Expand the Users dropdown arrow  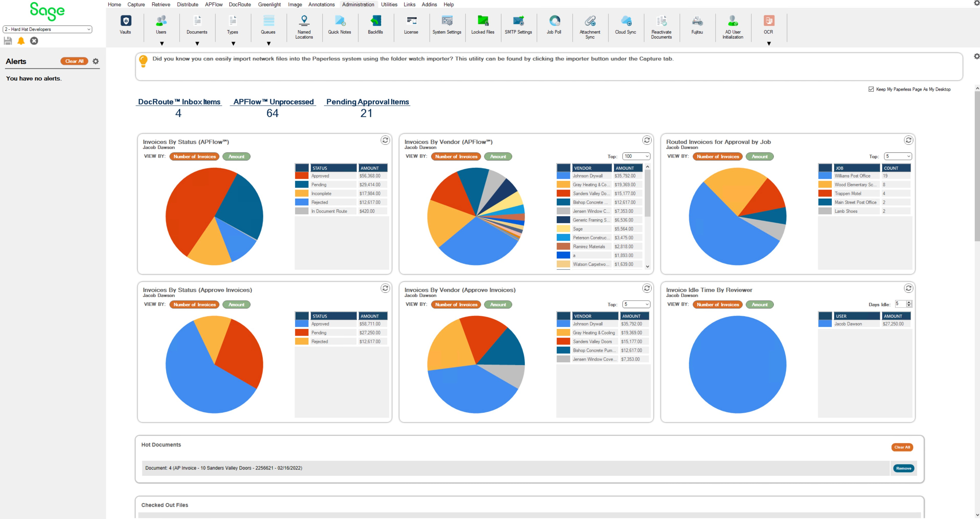pyautogui.click(x=162, y=43)
